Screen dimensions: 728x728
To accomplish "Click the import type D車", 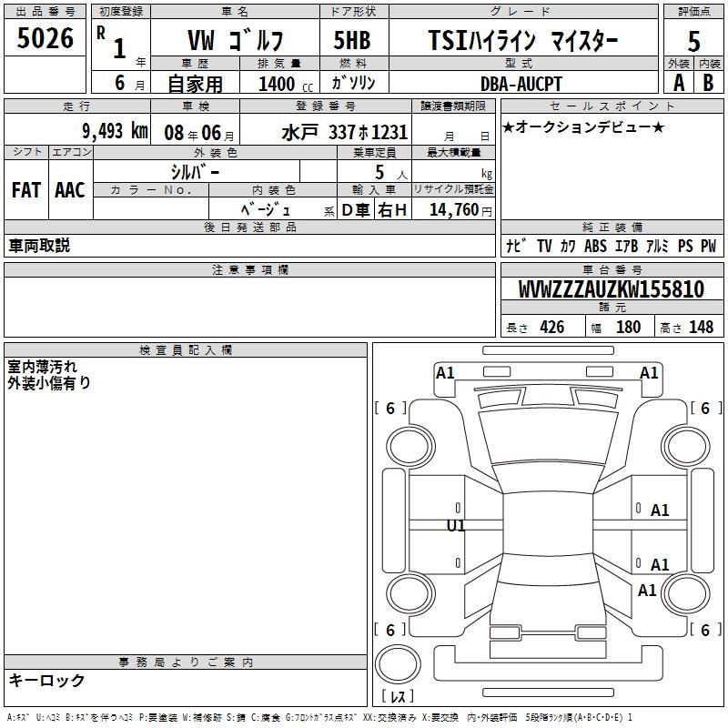I will (356, 210).
